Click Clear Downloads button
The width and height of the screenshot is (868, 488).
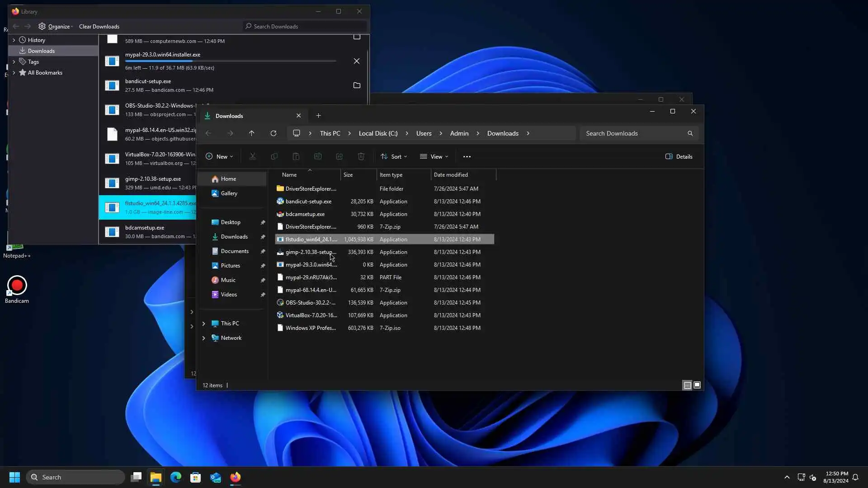(x=99, y=27)
